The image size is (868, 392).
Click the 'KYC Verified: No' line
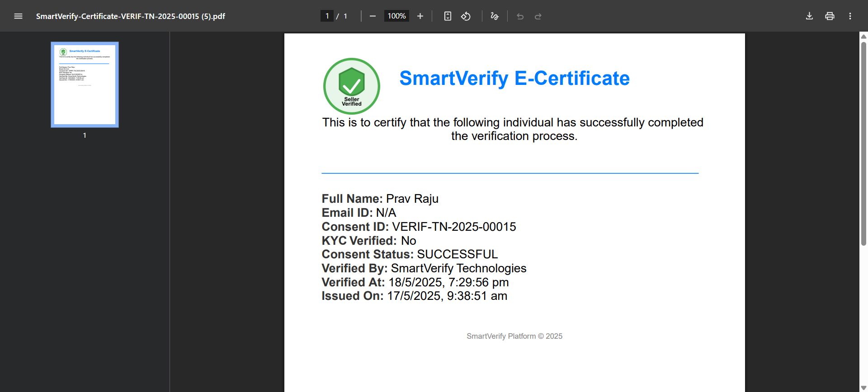[x=369, y=241]
